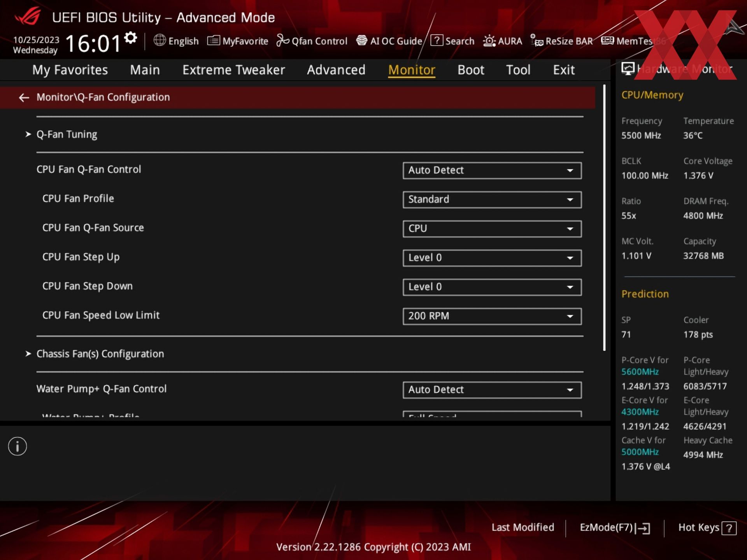Switch to Main tab
The height and width of the screenshot is (560, 747).
click(145, 70)
